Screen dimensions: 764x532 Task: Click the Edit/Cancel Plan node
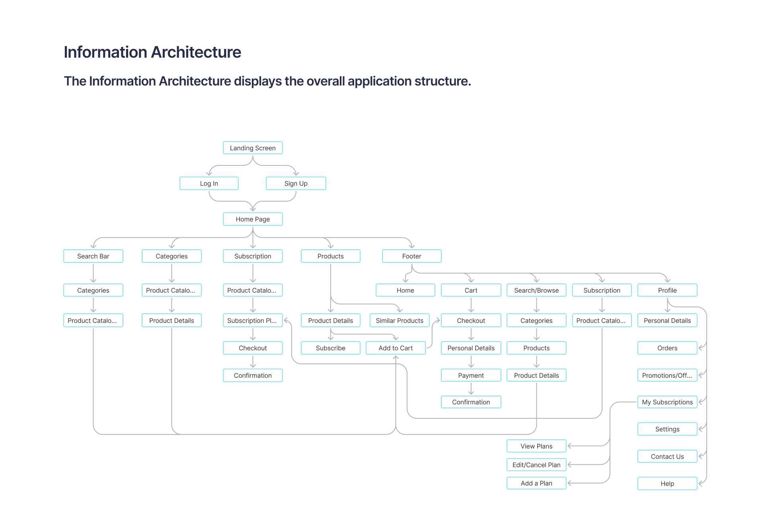click(x=536, y=465)
